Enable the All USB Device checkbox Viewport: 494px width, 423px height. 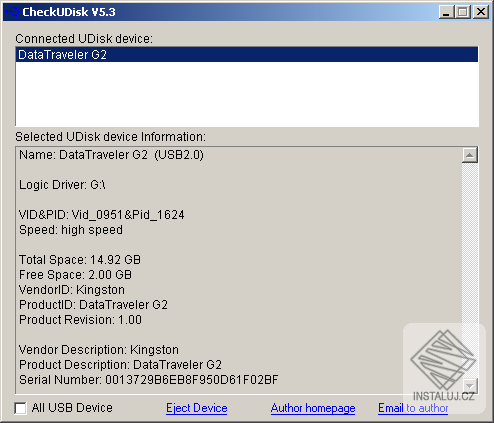[20, 408]
